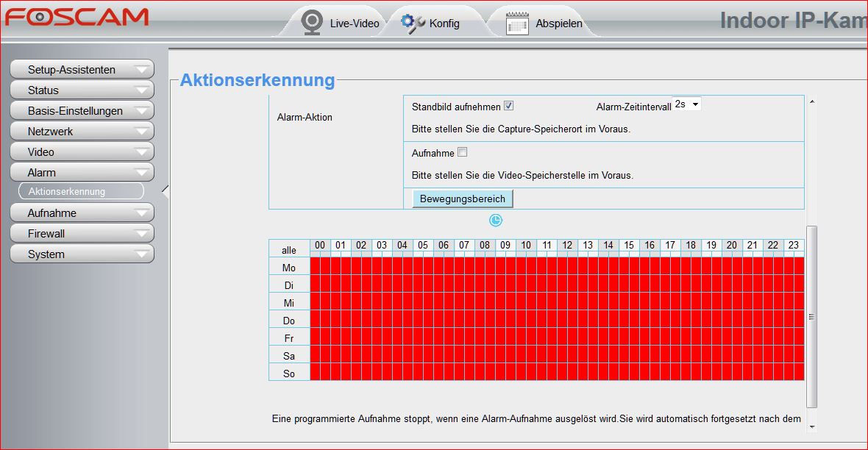Expand the Basis-Einstellungen sidebar section
This screenshot has height=450, width=868.
(x=81, y=111)
